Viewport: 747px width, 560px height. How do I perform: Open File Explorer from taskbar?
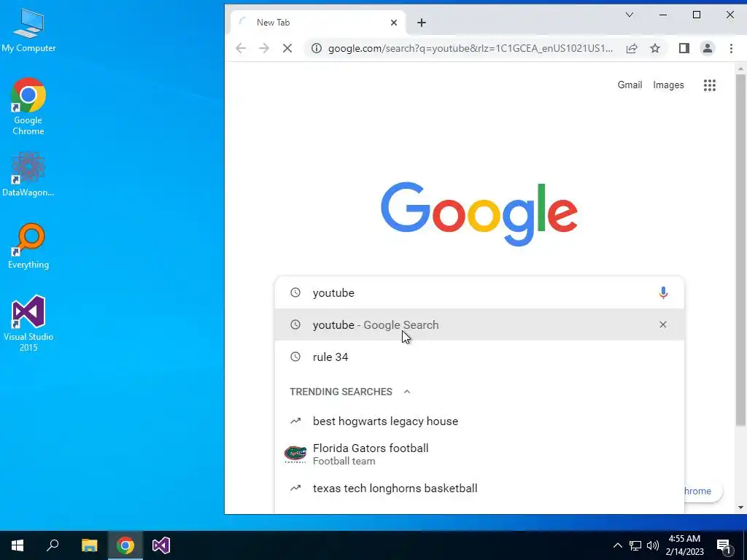click(89, 545)
